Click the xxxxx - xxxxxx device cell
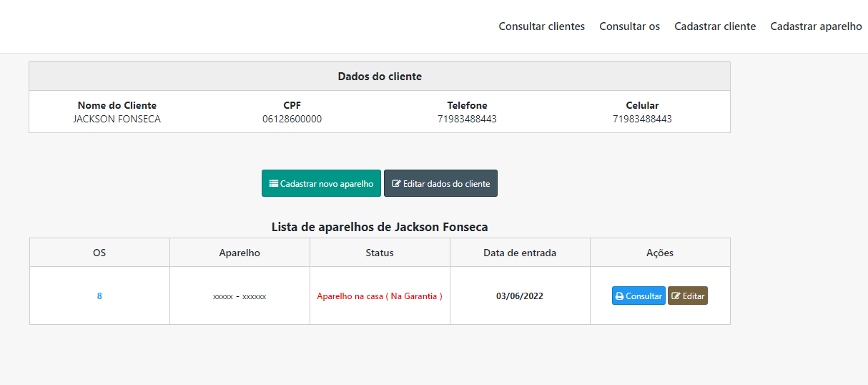Image resolution: width=868 pixels, height=385 pixels. 240,296
